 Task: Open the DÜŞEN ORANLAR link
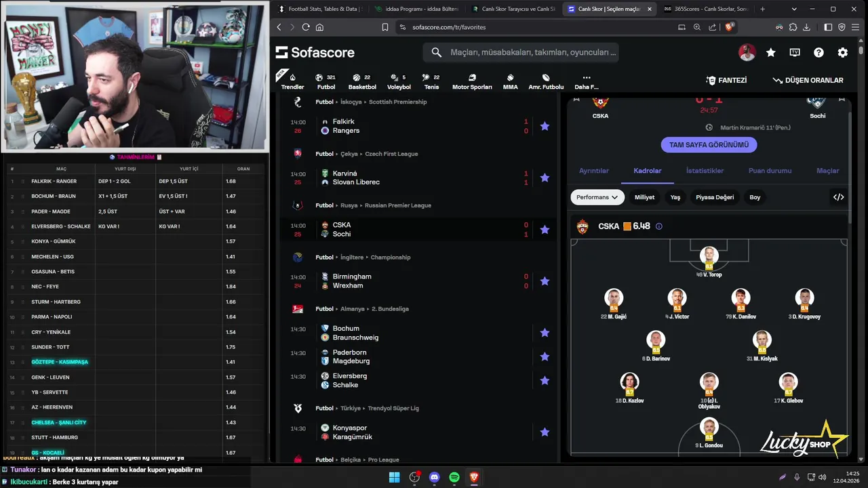pyautogui.click(x=808, y=80)
